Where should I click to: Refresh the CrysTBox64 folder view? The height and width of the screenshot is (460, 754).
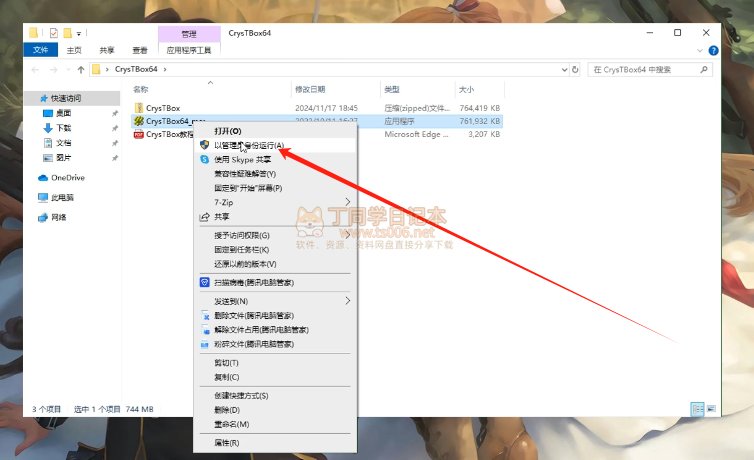tap(575, 70)
